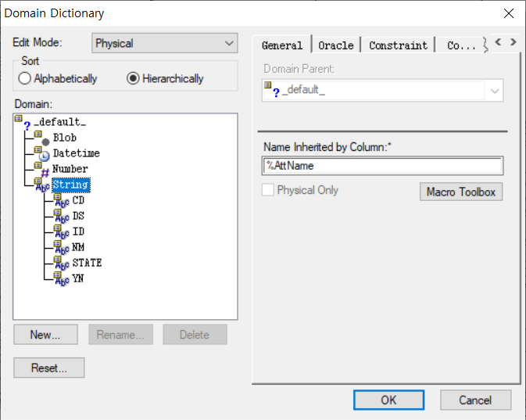
Task: Select the Datetime domain
Action: point(76,153)
